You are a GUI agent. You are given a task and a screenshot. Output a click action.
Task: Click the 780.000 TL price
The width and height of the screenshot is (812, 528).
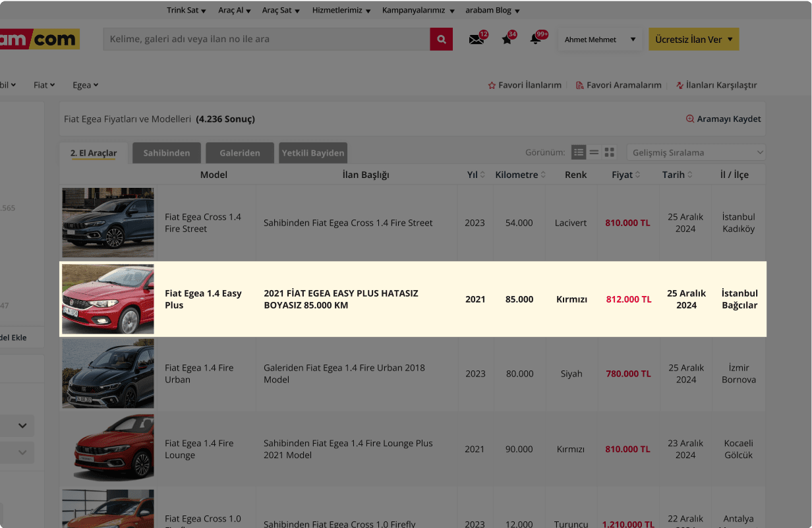[628, 374]
